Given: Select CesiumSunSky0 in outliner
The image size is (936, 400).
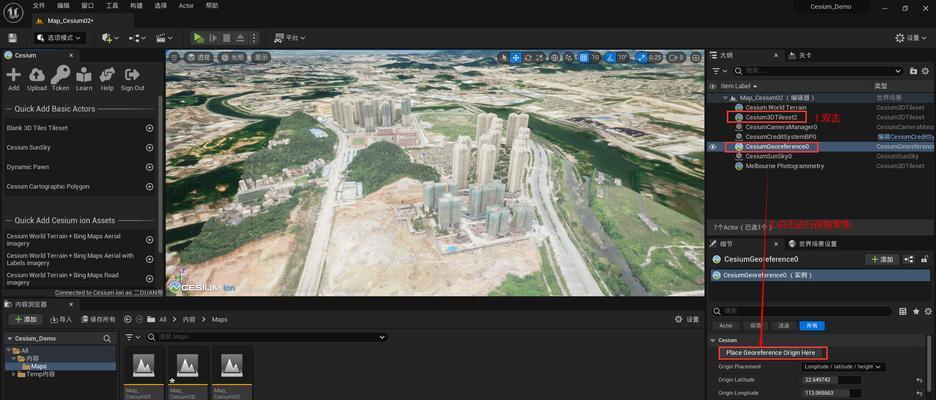Looking at the screenshot, I should 768,156.
